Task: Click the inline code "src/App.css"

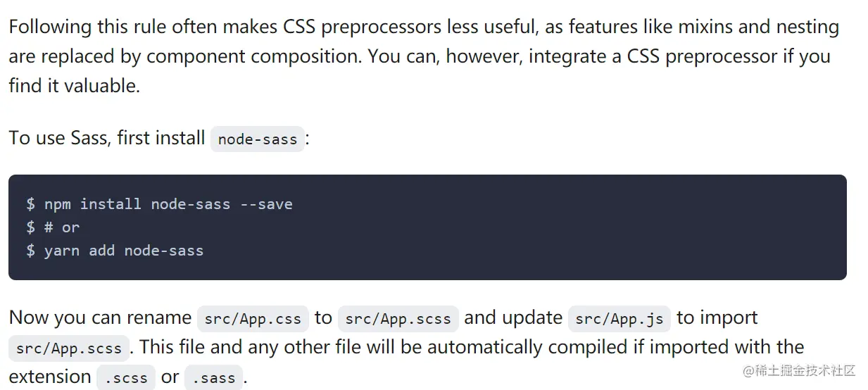Action: [253, 319]
